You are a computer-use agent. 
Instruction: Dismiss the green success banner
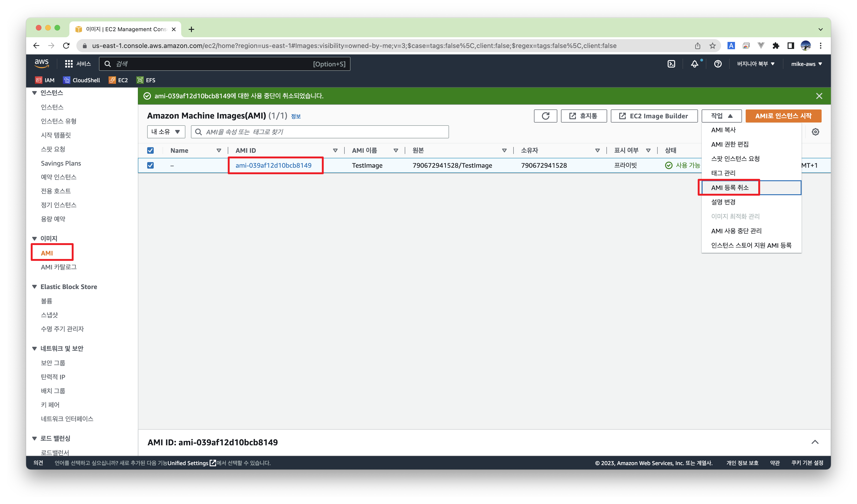click(x=819, y=96)
